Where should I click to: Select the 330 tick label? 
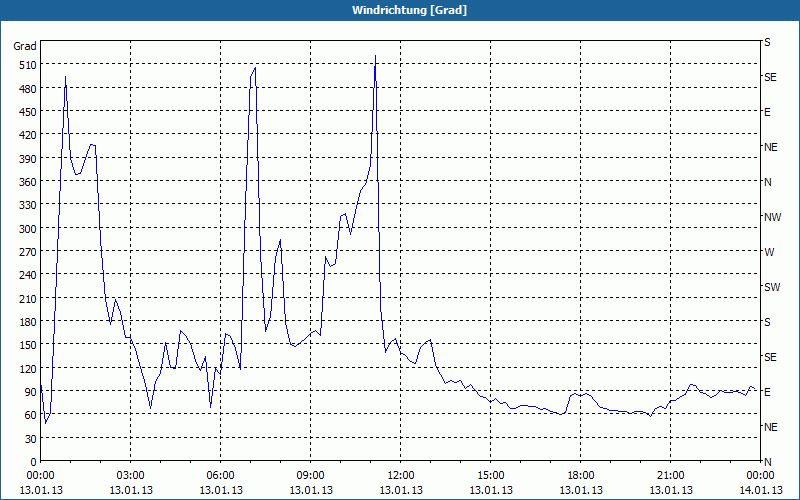point(28,205)
